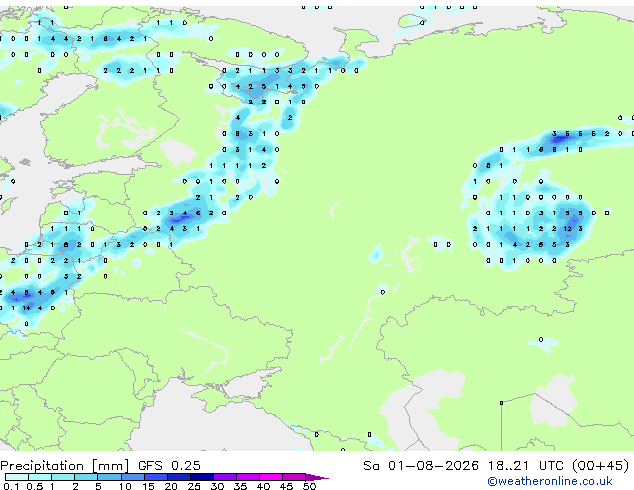
Task: Click the 45–50 mm legend color box
Action: pos(294,477)
